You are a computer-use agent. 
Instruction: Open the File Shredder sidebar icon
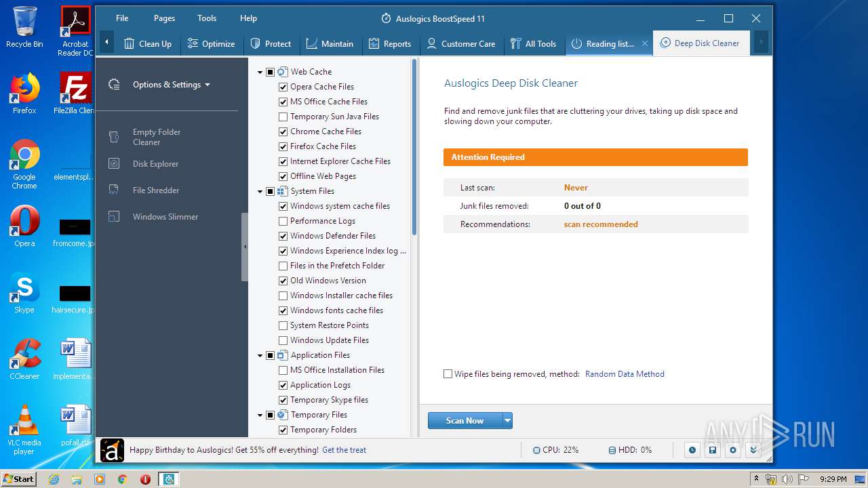coord(114,190)
